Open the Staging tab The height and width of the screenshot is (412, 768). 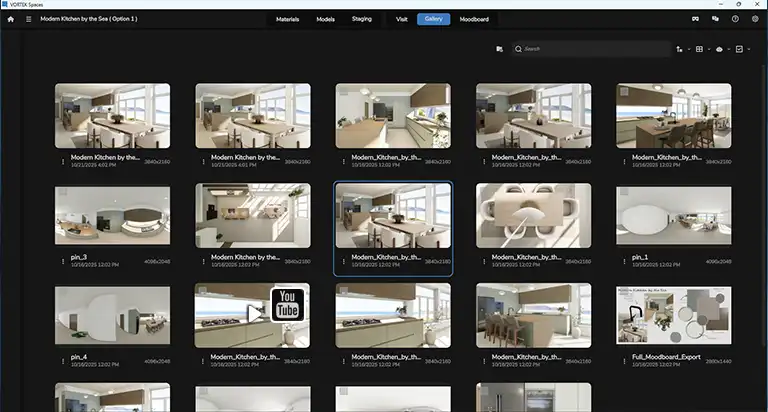[362, 19]
